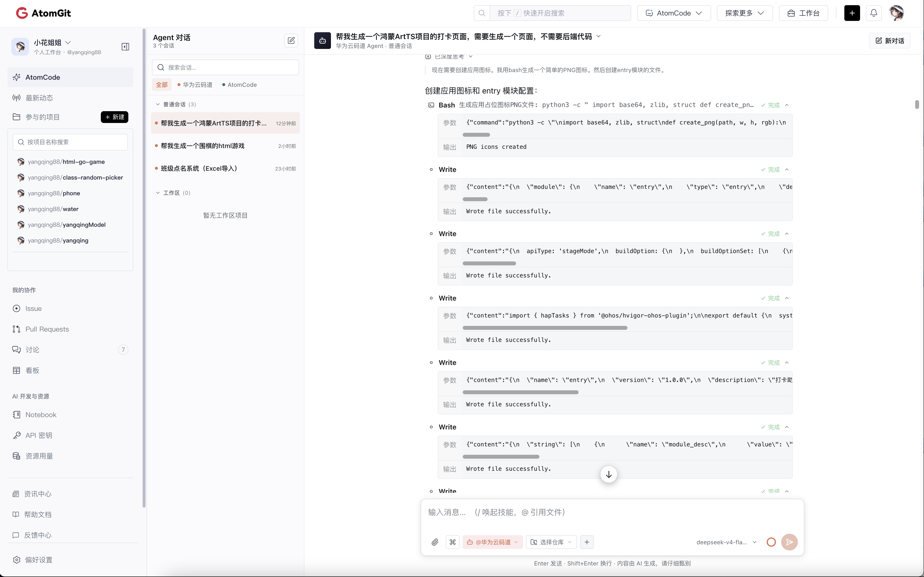The image size is (924, 577).
Task: Send the message with arrow button
Action: click(x=789, y=542)
